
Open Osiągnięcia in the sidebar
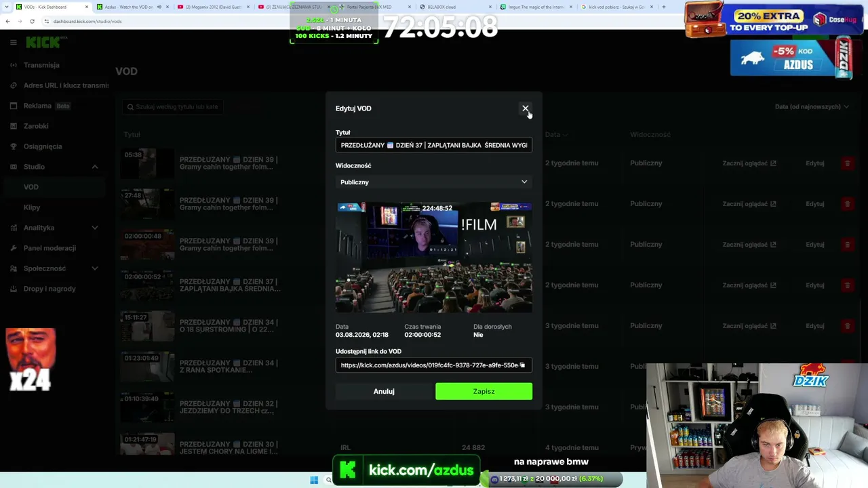click(x=43, y=146)
